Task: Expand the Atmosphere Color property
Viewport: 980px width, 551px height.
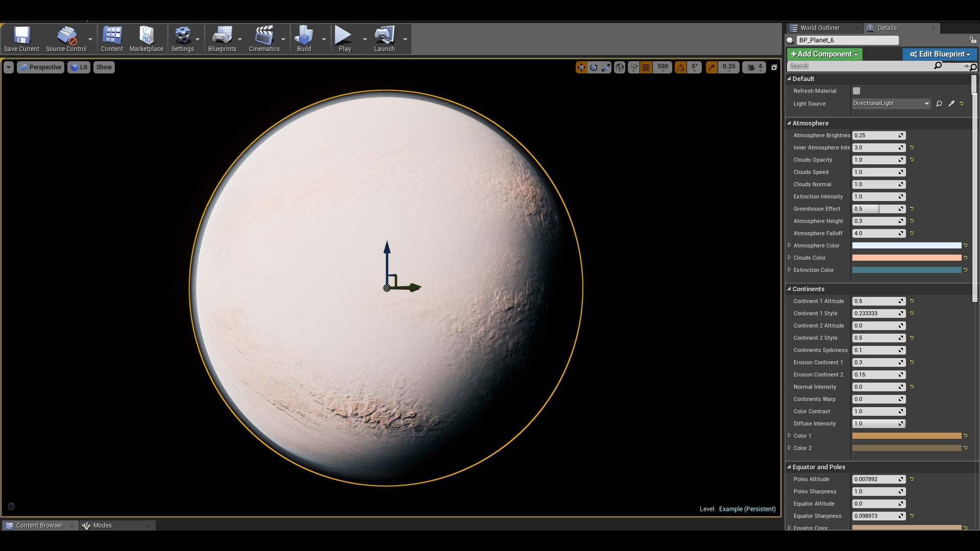Action: (790, 245)
